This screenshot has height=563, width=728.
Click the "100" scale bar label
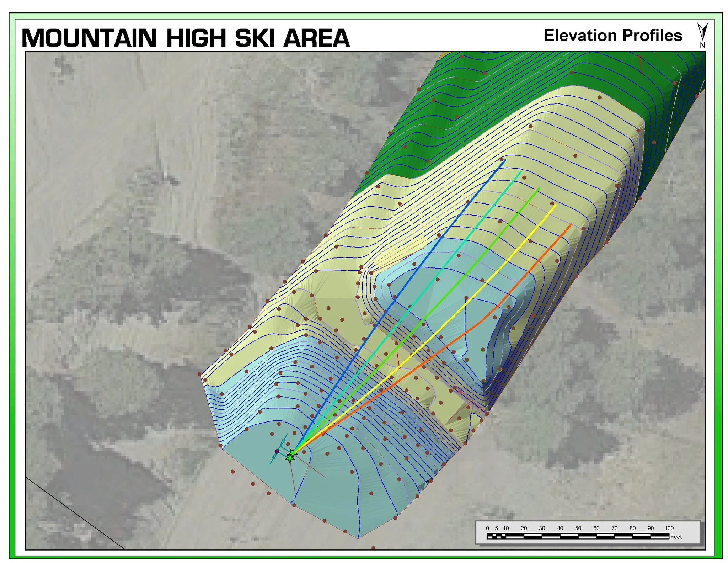(x=669, y=528)
